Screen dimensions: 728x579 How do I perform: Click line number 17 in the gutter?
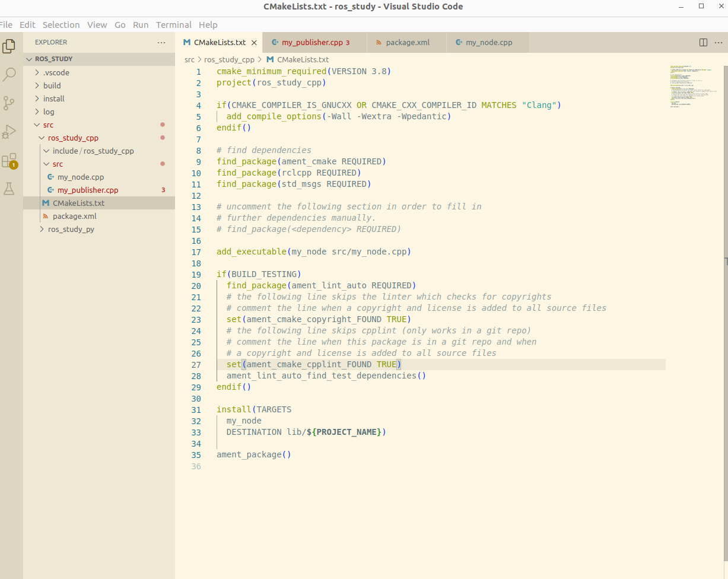point(196,252)
